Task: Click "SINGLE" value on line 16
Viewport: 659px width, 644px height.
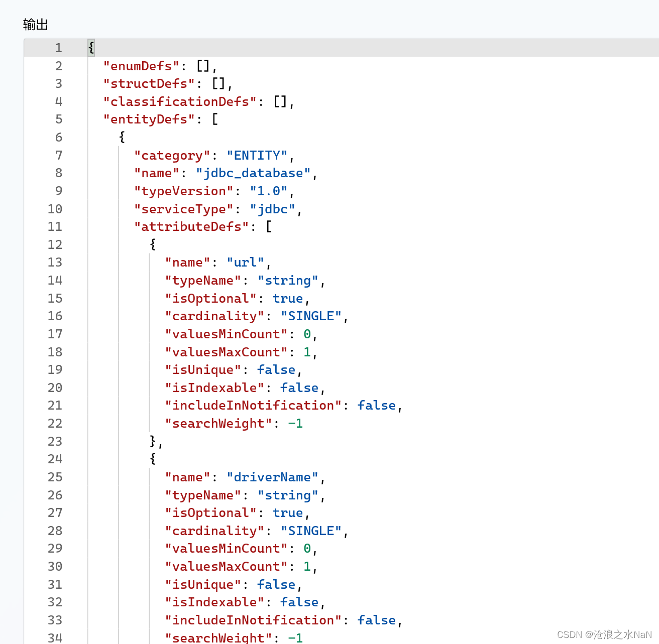Action: point(311,316)
